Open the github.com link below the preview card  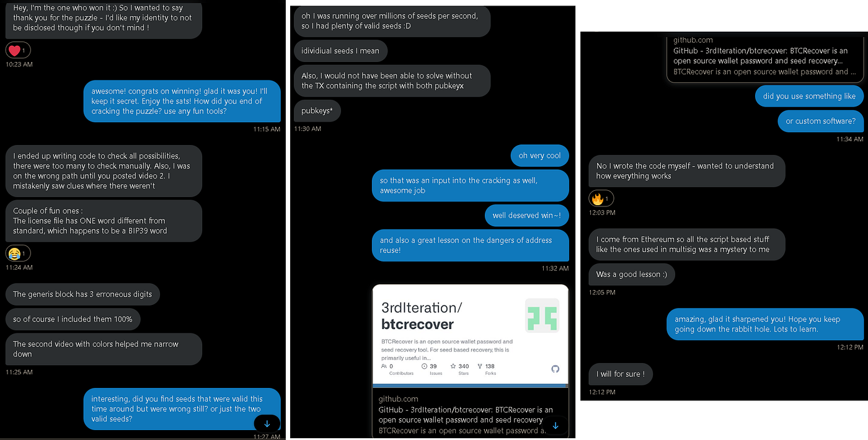(398, 399)
